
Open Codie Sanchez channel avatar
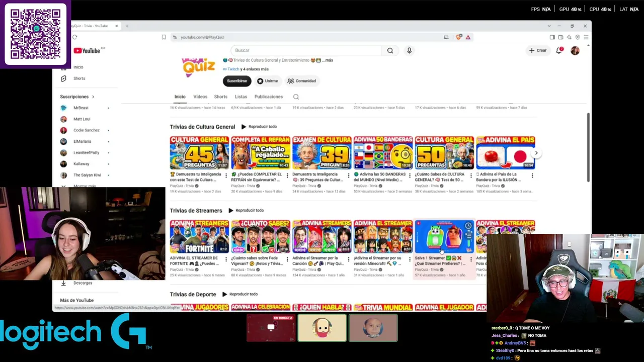tap(63, 130)
